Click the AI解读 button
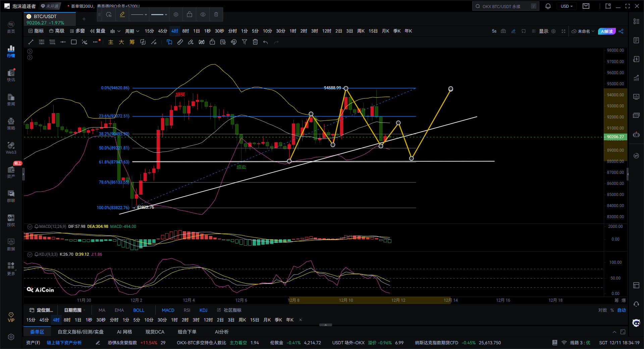Viewport: 644px width, 349px height. [607, 31]
